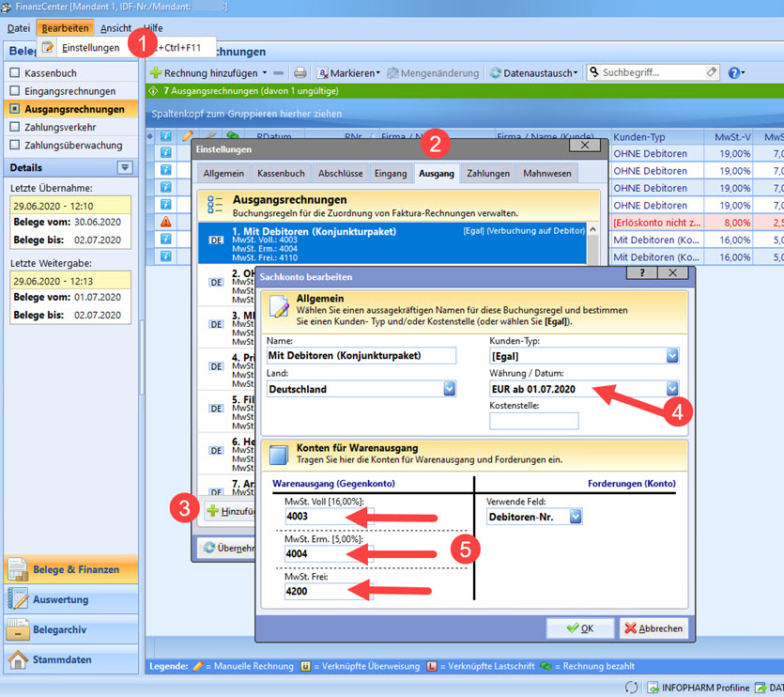This screenshot has height=697, width=784.
Task: Click the Belegarchiv icon in the sidebar
Action: click(x=18, y=629)
